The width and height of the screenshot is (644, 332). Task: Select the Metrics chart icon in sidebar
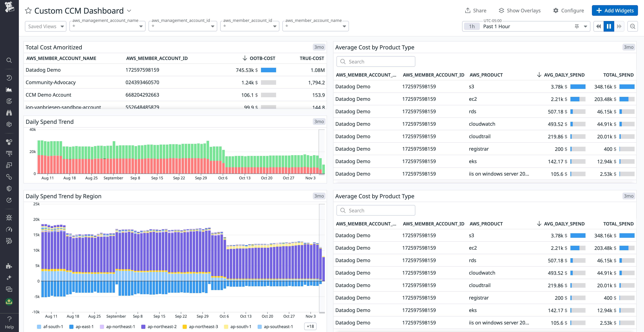tap(9, 89)
